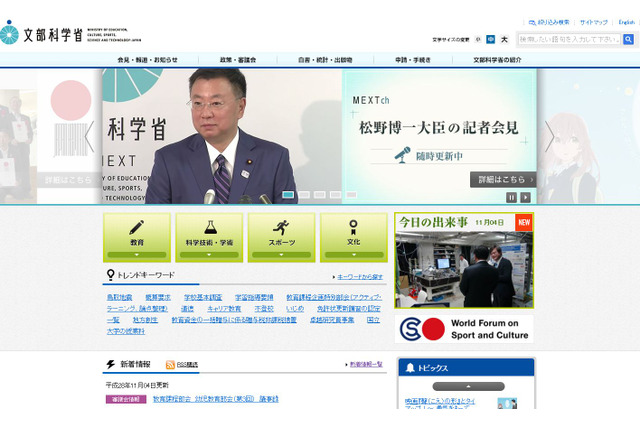Click the トレンドキーワード lightbulb icon
The width and height of the screenshot is (640, 426).
pyautogui.click(x=110, y=275)
